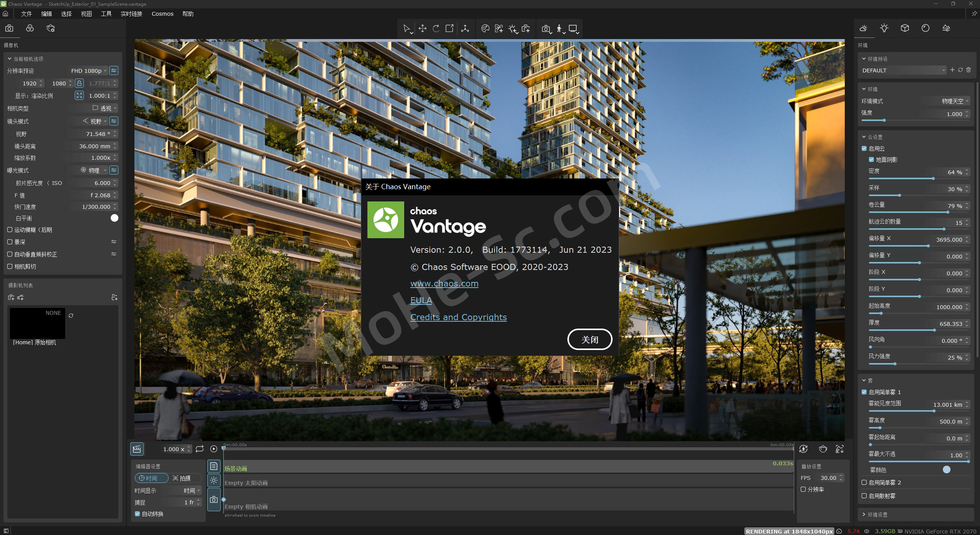Click the walking person navigation icon
The height and width of the screenshot is (535, 980).
560,29
